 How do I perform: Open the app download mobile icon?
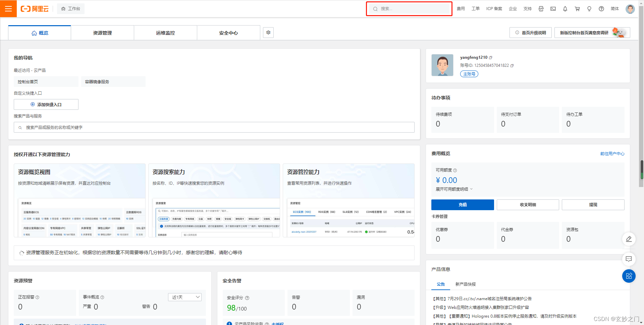(541, 9)
